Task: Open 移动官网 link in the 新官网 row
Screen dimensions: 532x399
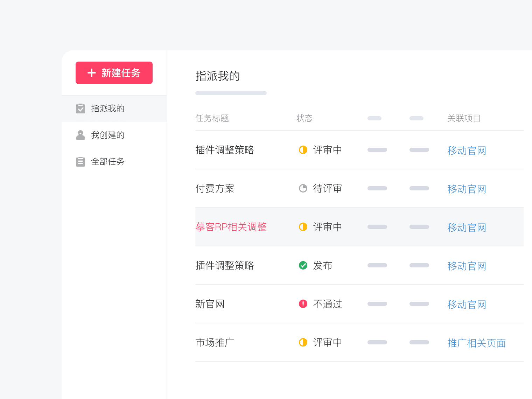Action: [467, 304]
